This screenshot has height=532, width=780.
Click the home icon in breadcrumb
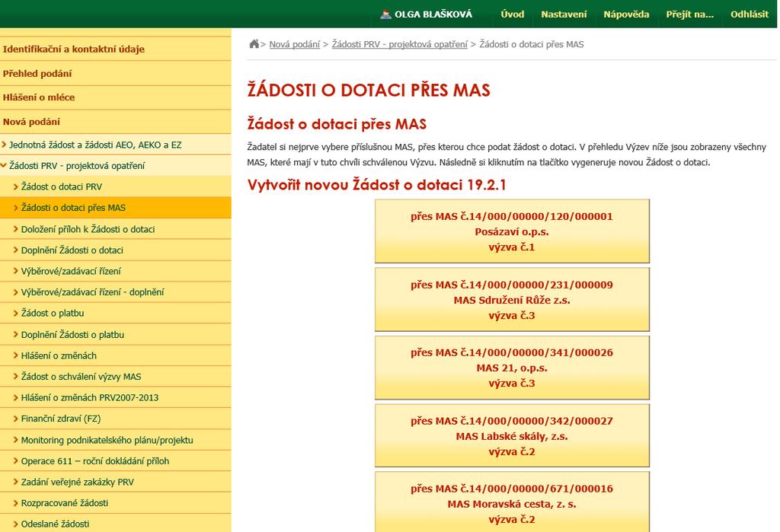tap(254, 43)
